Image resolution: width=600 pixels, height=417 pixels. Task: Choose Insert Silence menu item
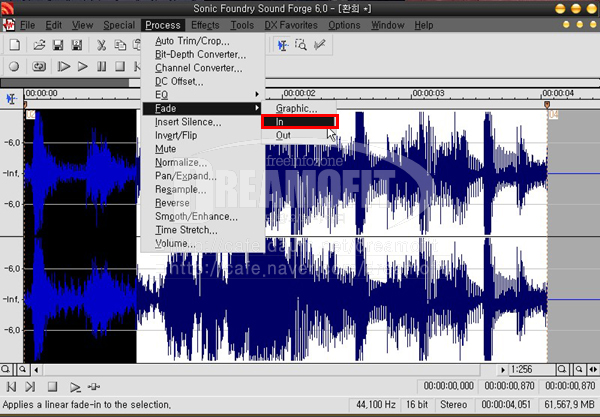click(x=203, y=122)
